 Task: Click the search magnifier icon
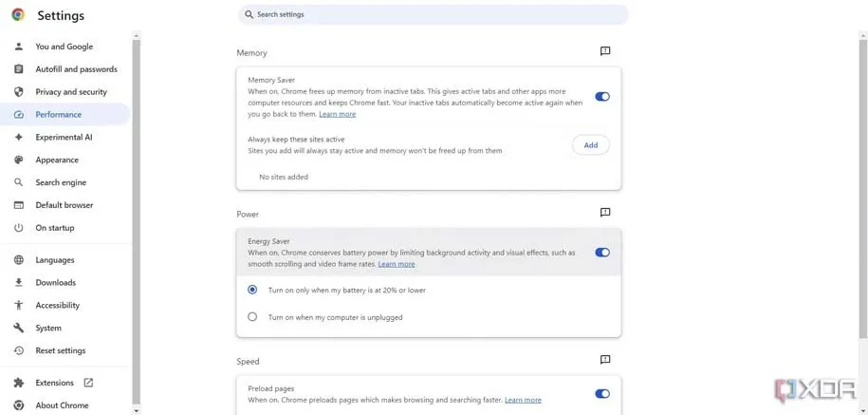click(249, 15)
